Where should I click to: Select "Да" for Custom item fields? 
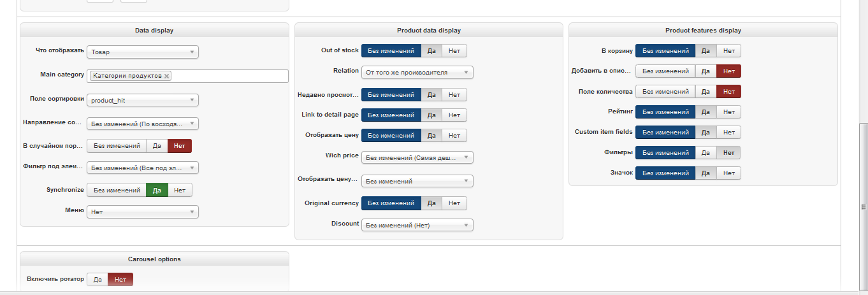pyautogui.click(x=705, y=133)
